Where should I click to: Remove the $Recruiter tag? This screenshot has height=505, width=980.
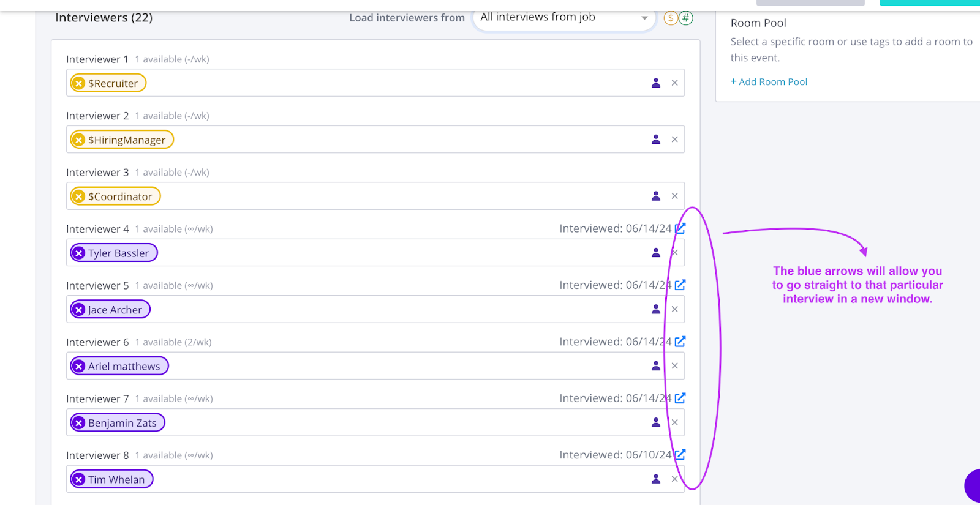(x=79, y=83)
